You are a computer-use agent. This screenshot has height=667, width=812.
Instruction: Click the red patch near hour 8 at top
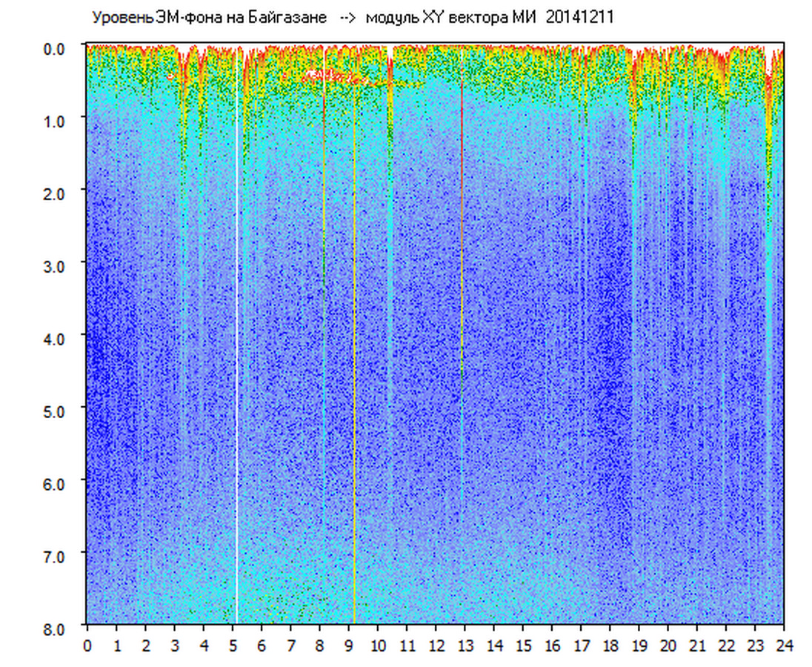click(x=326, y=75)
